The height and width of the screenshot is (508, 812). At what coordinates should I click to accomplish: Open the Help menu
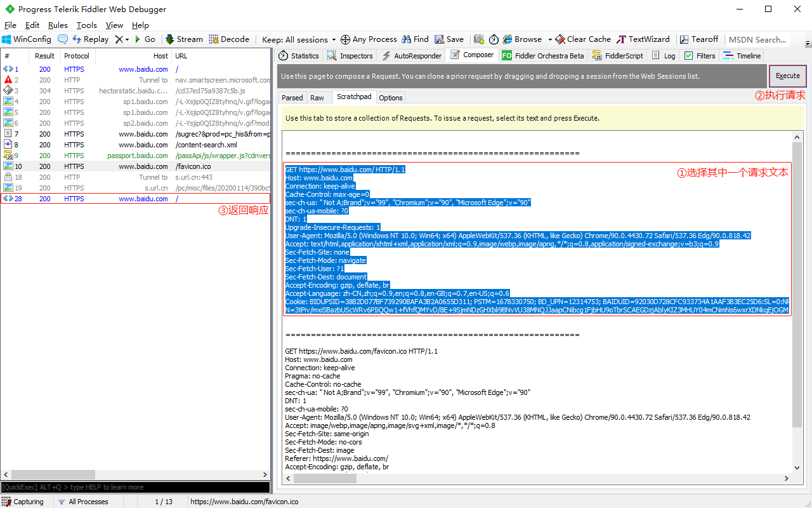pyautogui.click(x=140, y=25)
